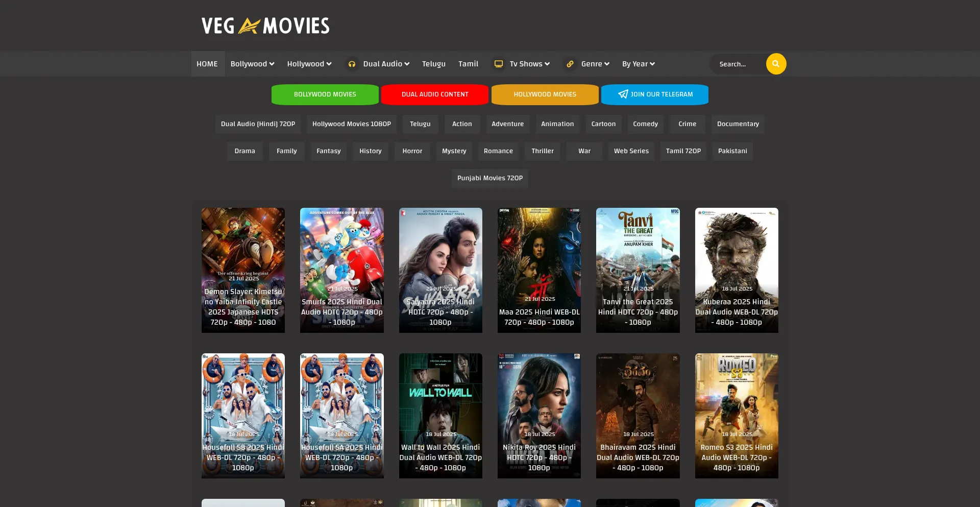Open the Nikita Roy 2025 poster

click(539, 416)
